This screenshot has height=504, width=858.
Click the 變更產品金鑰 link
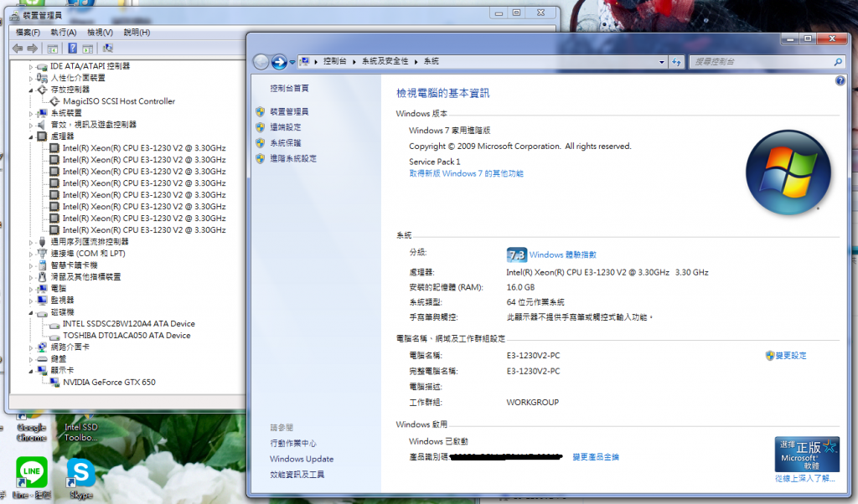coord(596,457)
